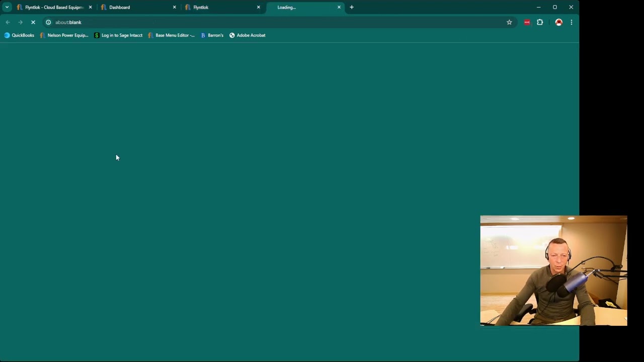The height and width of the screenshot is (362, 644).
Task: Open the tab search chevron
Action: 7,7
